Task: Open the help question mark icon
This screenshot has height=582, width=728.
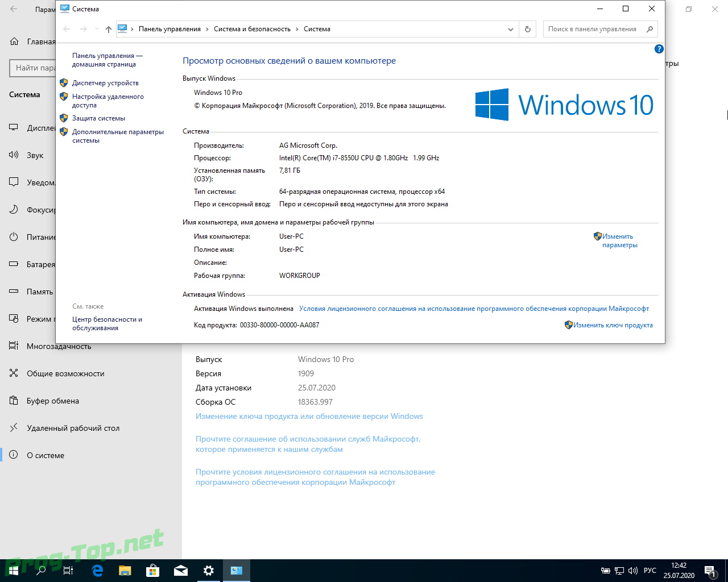Action: (659, 49)
